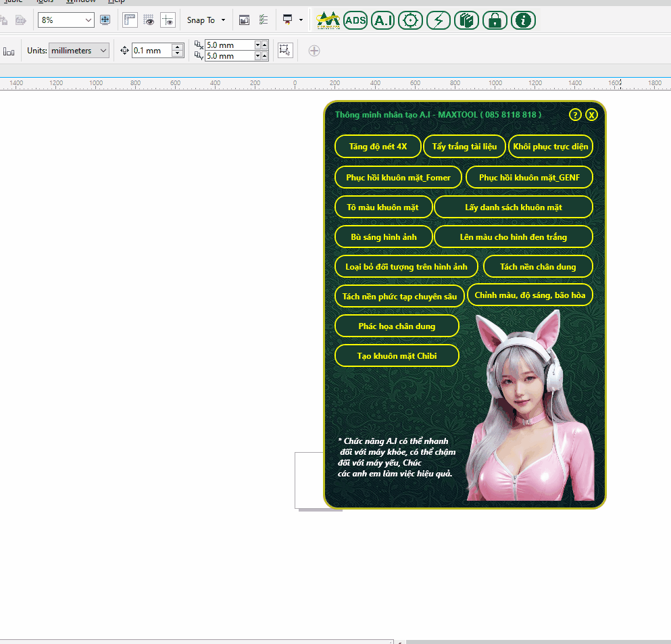Close the A.I MAXTOOL panel with X
The height and width of the screenshot is (644, 671).
point(591,115)
